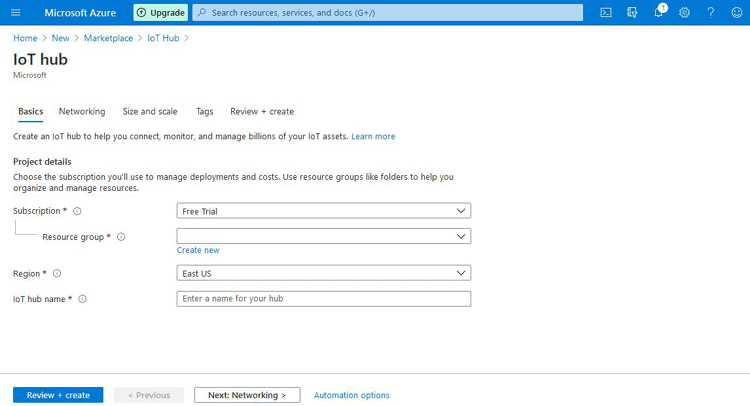Click Next: Networking button
750x406 pixels.
tap(247, 395)
